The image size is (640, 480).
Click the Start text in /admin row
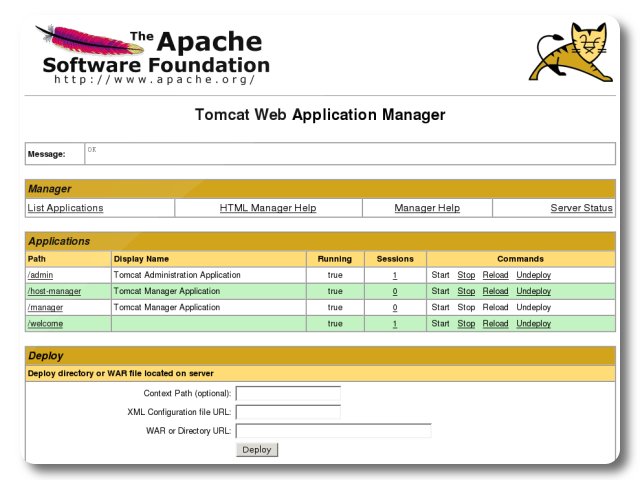[x=440, y=275]
